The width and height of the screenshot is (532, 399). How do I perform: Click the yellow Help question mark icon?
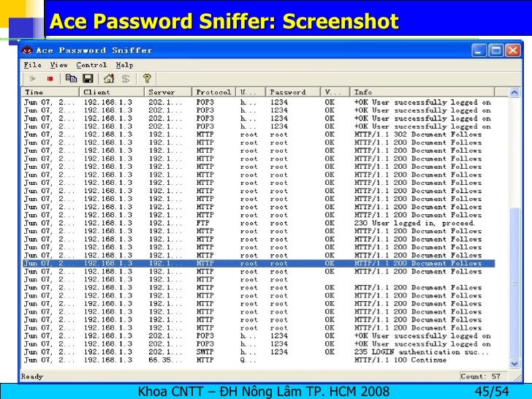(x=147, y=78)
